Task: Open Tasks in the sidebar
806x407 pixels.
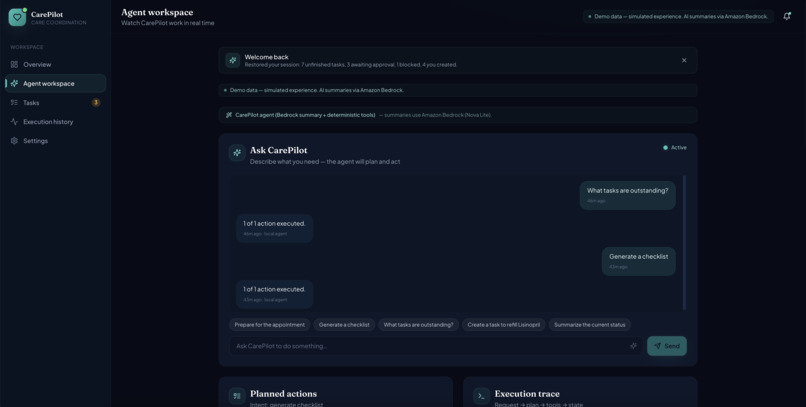Action: [x=56, y=103]
